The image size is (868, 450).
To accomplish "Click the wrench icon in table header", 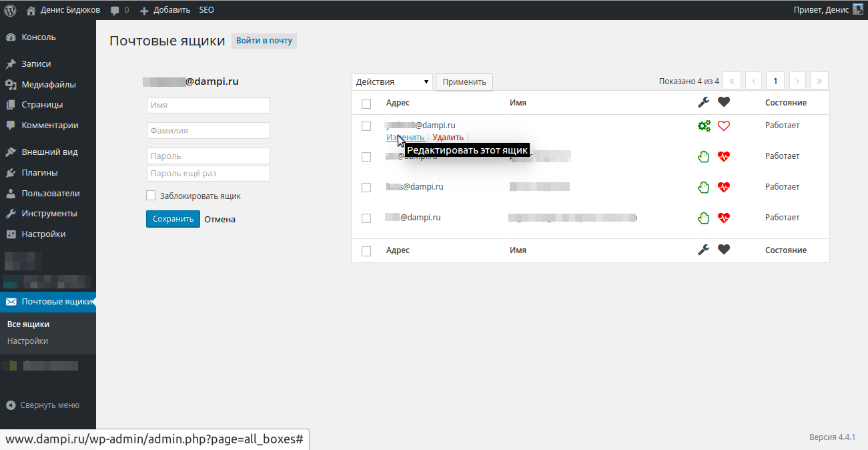I will 703,102.
